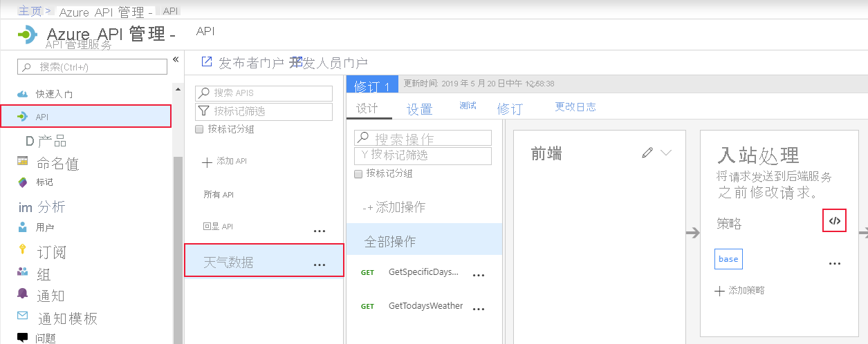
Task: Open GetTodaysWeather operation ellipsis menu
Action: coord(479,309)
